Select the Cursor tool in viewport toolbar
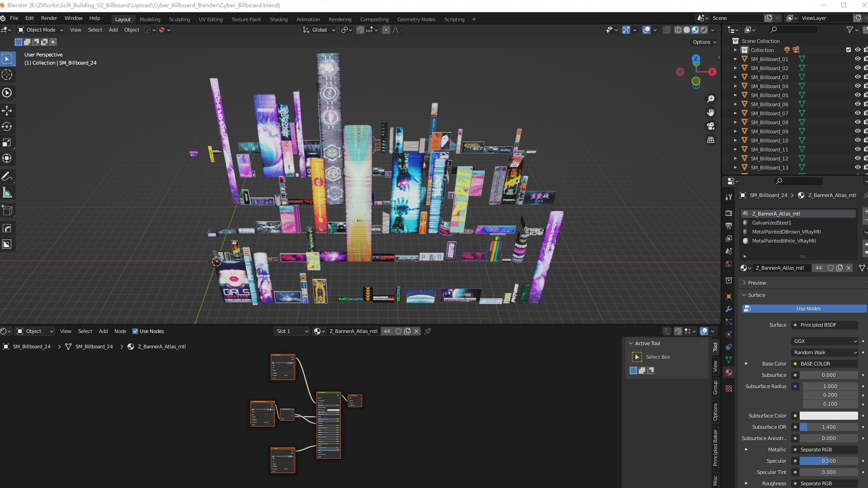Screen dimensions: 868x488 (x=7, y=75)
